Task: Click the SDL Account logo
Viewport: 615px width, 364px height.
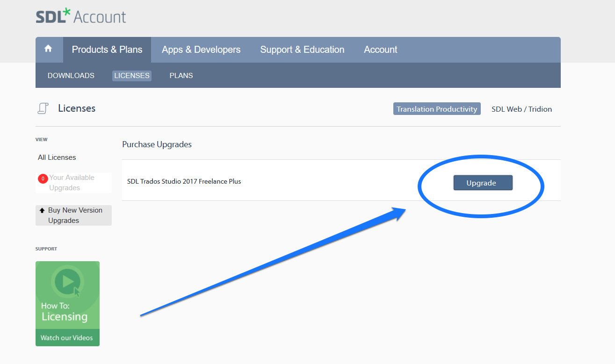Action: coord(81,16)
